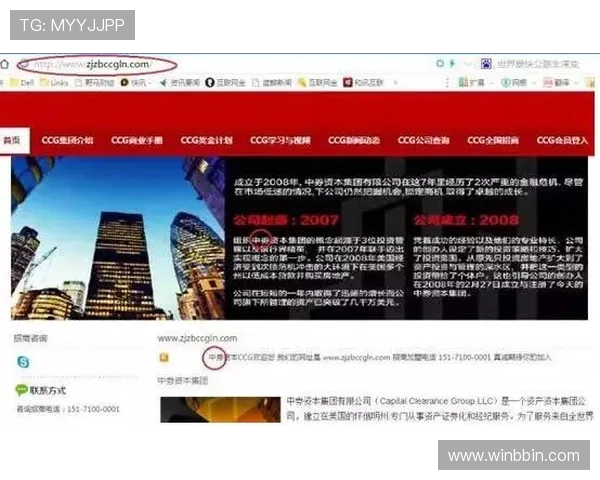
Task: Click the small yellow notice icon
Action: coord(164,358)
